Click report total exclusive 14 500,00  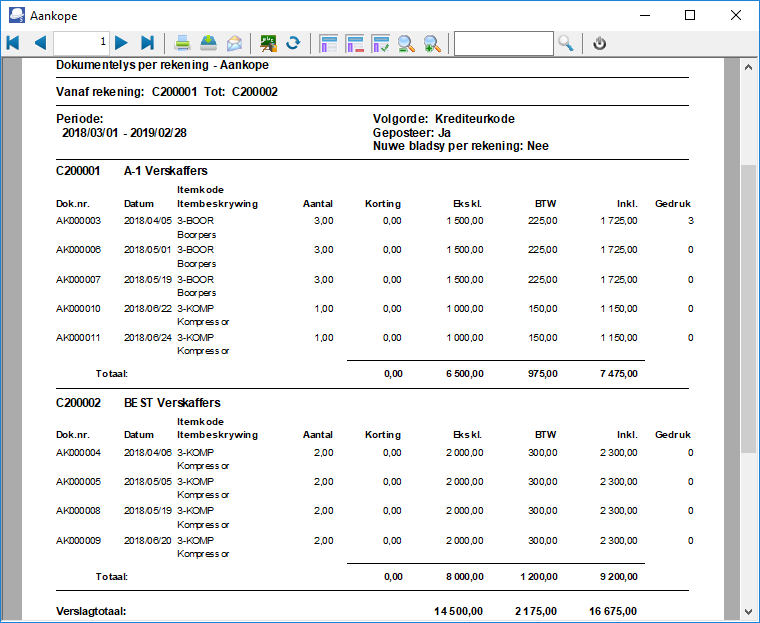click(x=459, y=611)
